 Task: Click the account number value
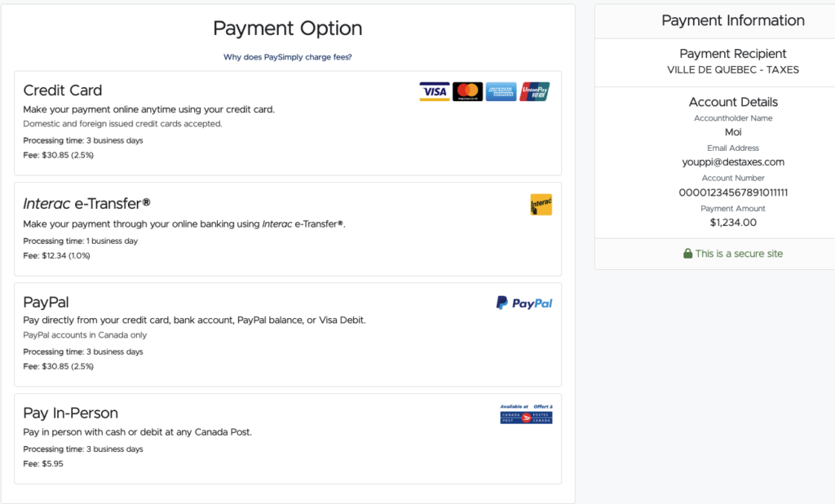click(733, 192)
